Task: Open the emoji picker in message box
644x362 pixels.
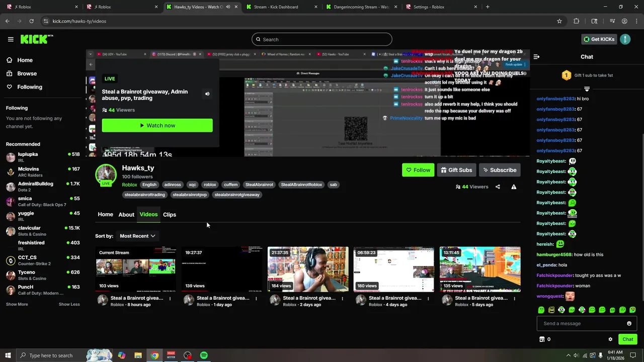Action: pyautogui.click(x=629, y=323)
